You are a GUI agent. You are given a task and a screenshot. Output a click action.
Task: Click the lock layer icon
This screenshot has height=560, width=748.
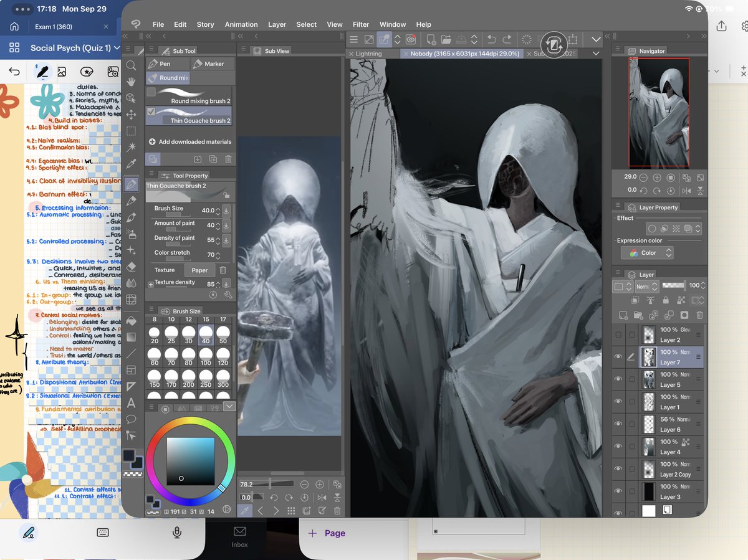(665, 300)
